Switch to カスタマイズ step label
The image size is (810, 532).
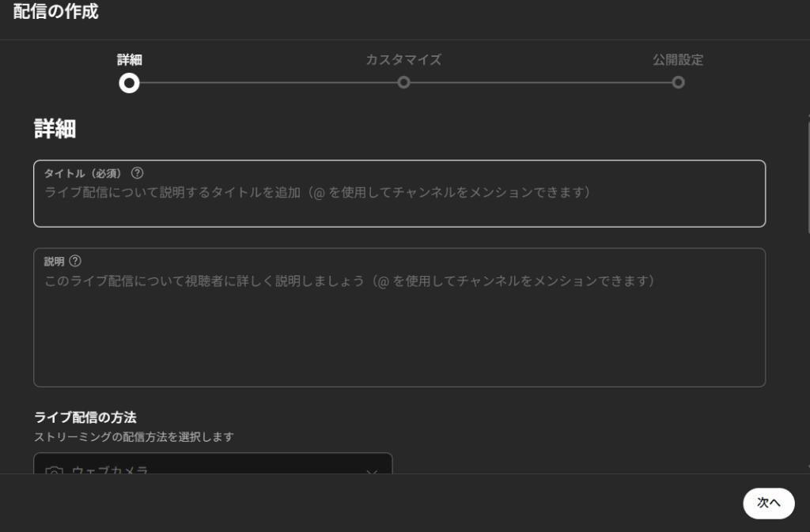coord(403,60)
